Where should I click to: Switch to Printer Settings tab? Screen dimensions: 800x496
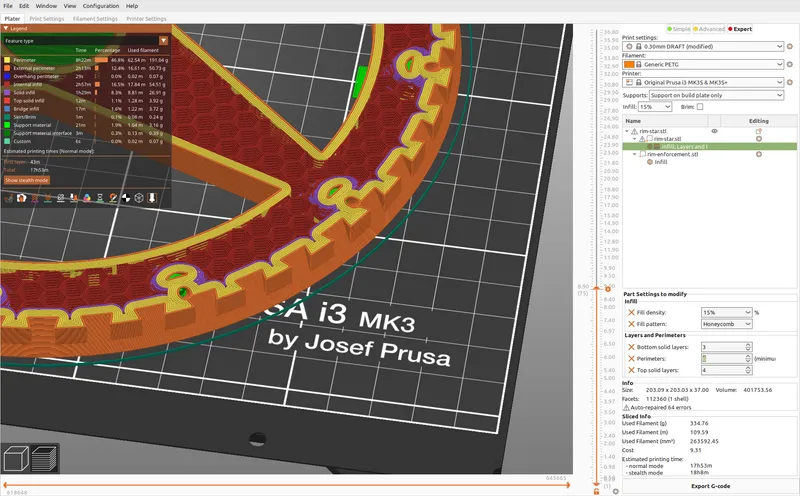[x=146, y=19]
